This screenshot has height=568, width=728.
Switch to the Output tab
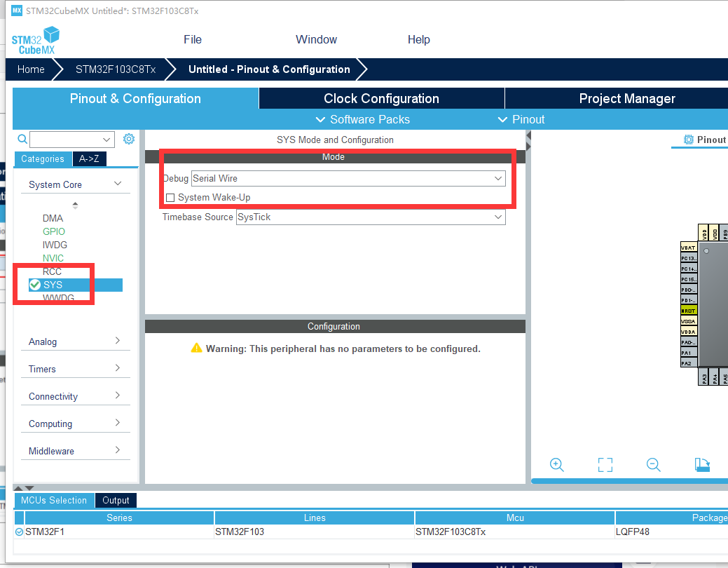pyautogui.click(x=116, y=500)
